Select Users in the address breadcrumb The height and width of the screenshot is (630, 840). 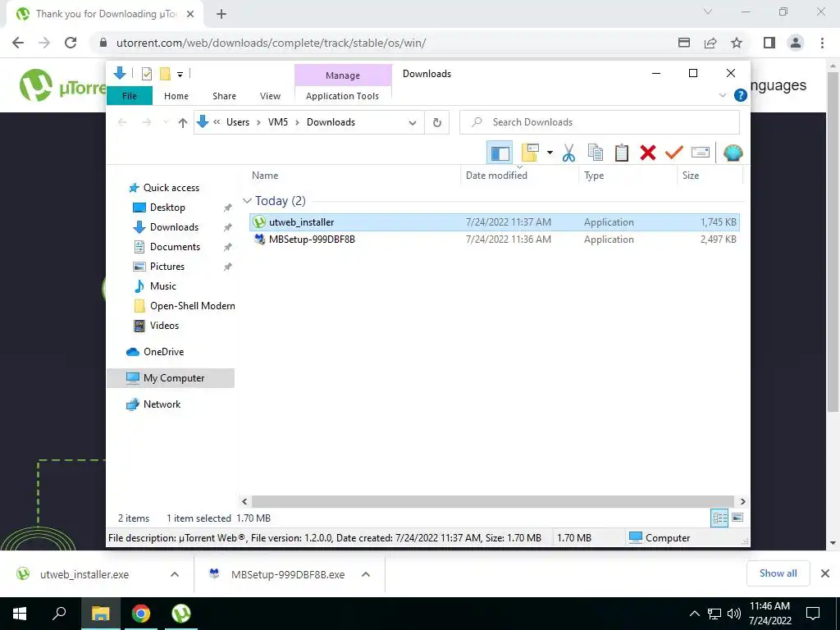(x=238, y=122)
